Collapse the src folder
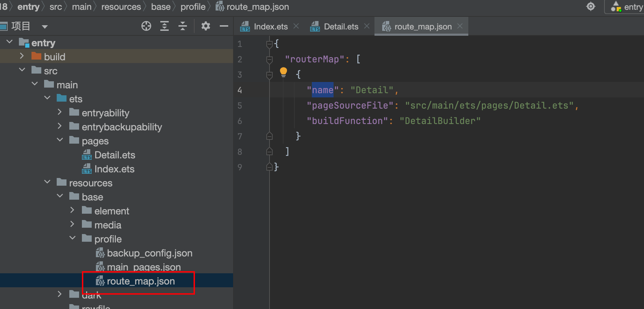This screenshot has height=309, width=644. (x=22, y=70)
